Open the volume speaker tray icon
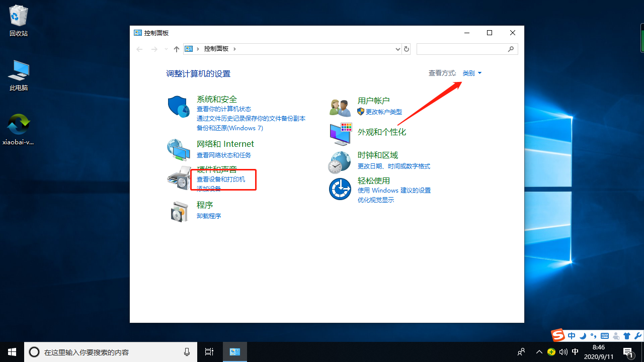Screen dimensions: 644x362 [563, 352]
